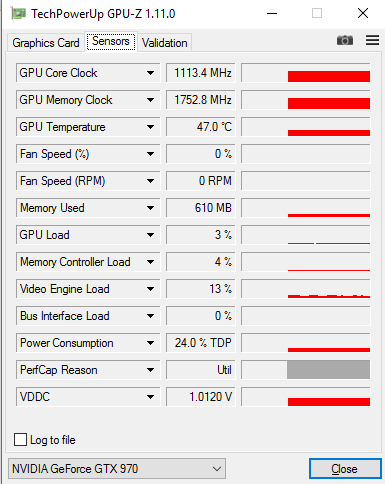Expand the GPU Core Clock sensor dropdown
Image resolution: width=385 pixels, height=484 pixels.
(x=150, y=73)
